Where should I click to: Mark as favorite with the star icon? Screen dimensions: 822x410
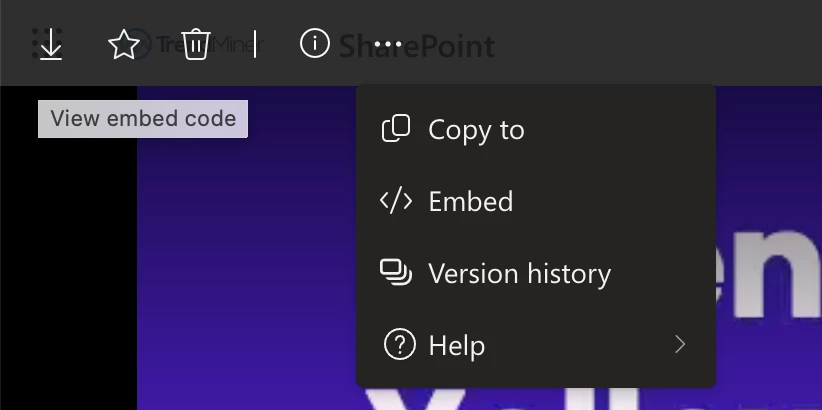pyautogui.click(x=123, y=44)
